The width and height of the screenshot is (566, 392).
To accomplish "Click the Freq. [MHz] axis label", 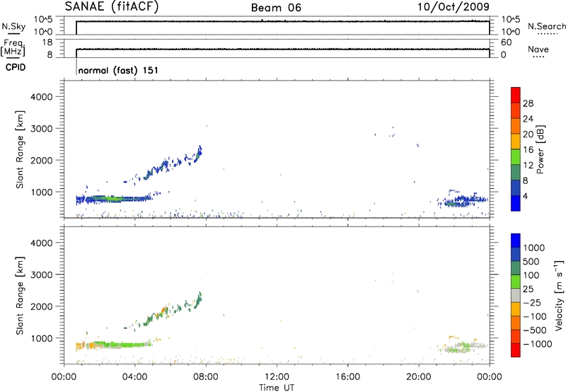I will 13,47.
